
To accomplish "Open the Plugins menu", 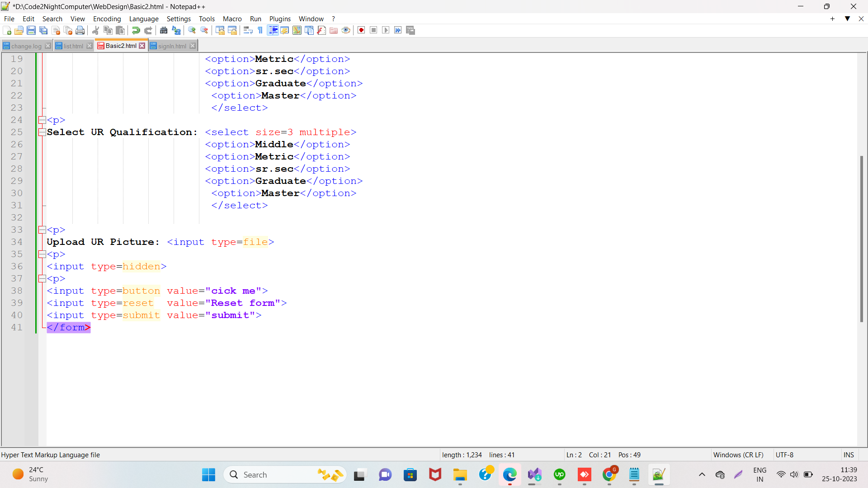I will 280,19.
